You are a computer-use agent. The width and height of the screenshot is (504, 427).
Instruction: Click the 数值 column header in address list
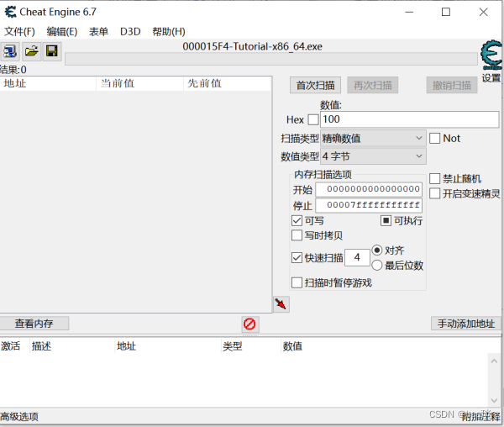(x=292, y=346)
